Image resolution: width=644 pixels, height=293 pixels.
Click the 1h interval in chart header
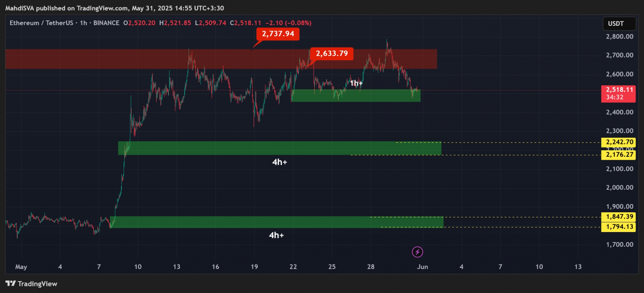tap(84, 23)
